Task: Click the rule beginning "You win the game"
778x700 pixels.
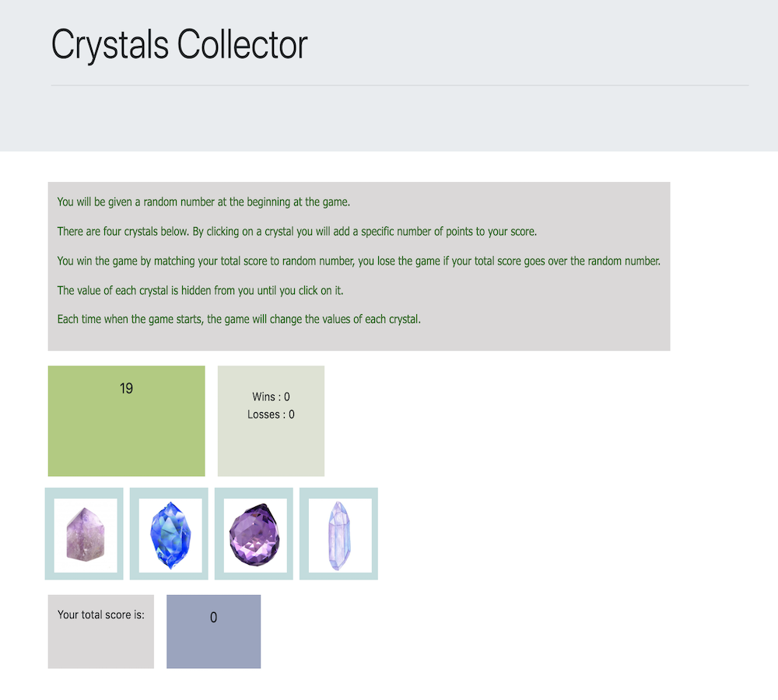Action: [358, 261]
